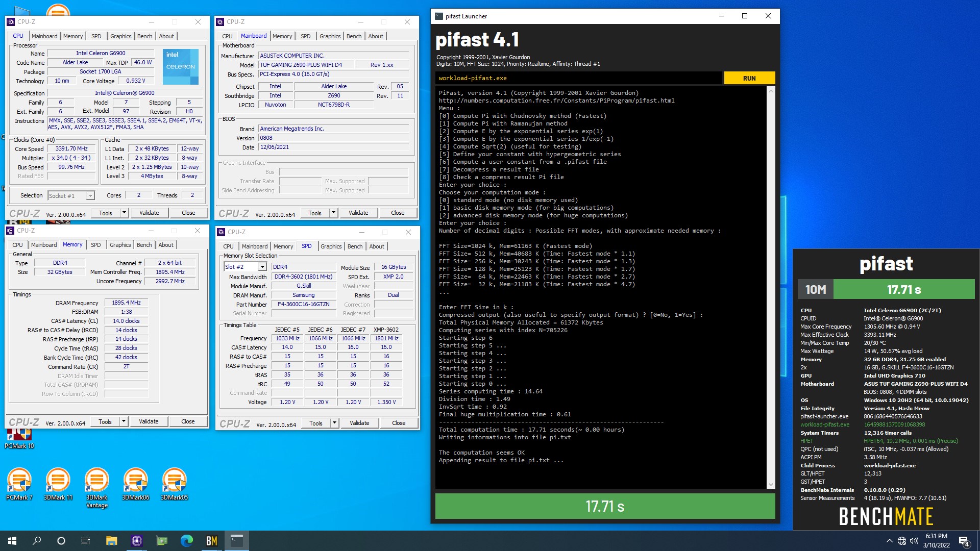This screenshot has width=980, height=551.
Task: Open File Explorer from taskbar
Action: (x=111, y=541)
